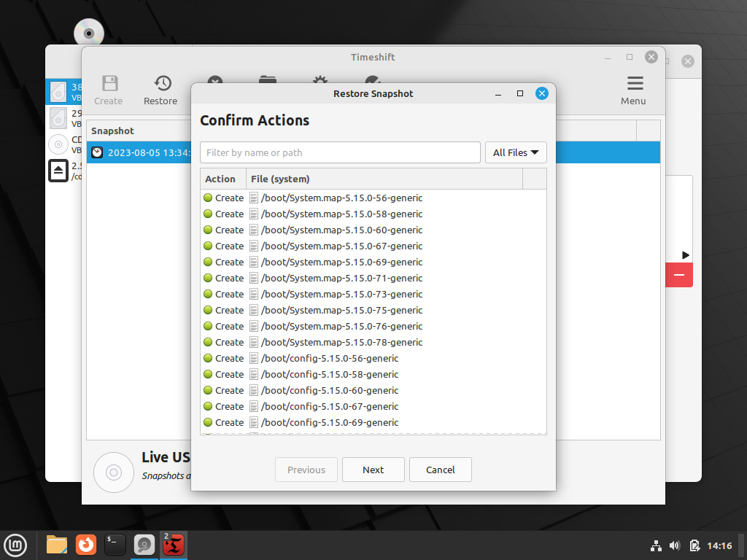Click the Previous button
Viewport: 747px width, 560px height.
click(306, 470)
